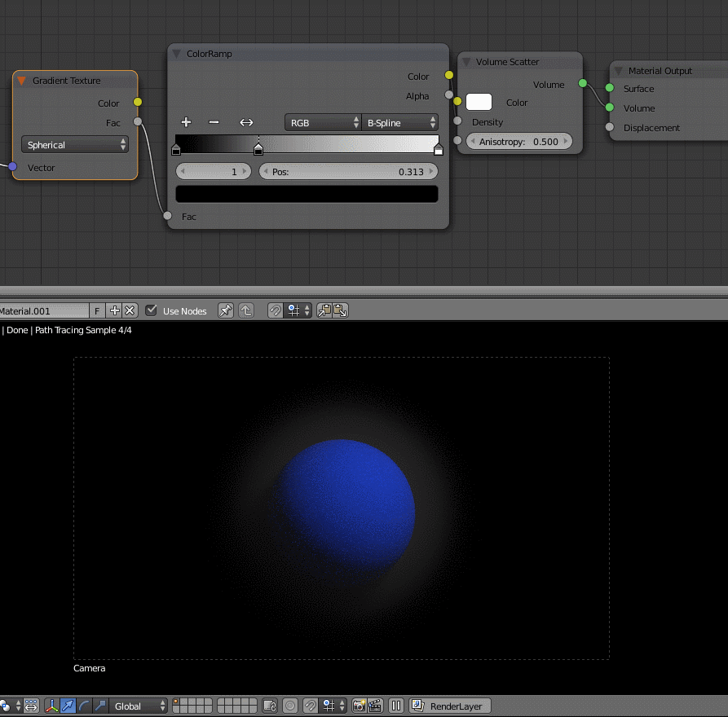
Task: Toggle the manipulator widget visibility icon
Action: [51, 706]
